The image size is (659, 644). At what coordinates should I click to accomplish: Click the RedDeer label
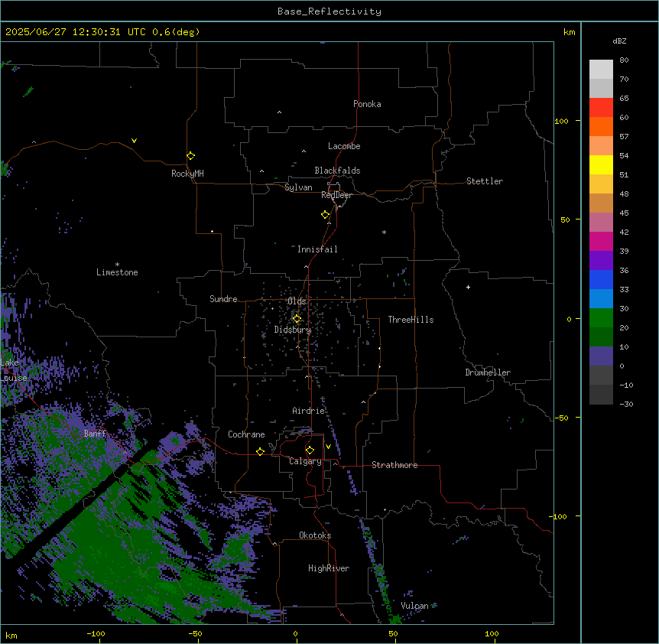(336, 195)
